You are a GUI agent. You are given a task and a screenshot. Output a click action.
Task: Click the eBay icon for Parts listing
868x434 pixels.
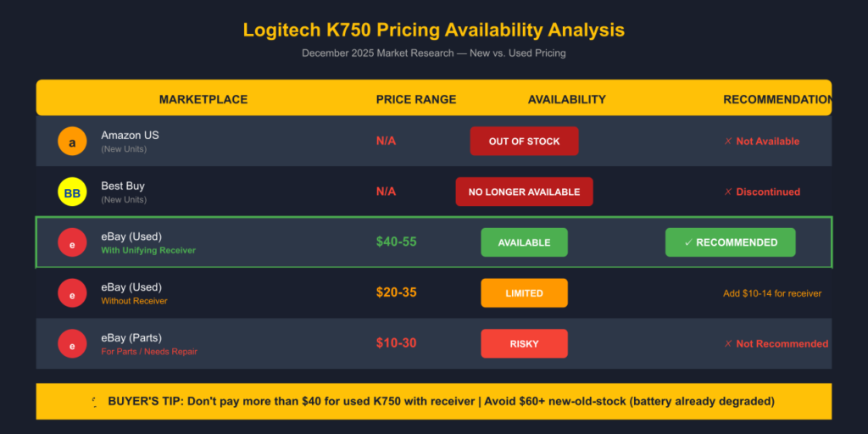click(72, 344)
